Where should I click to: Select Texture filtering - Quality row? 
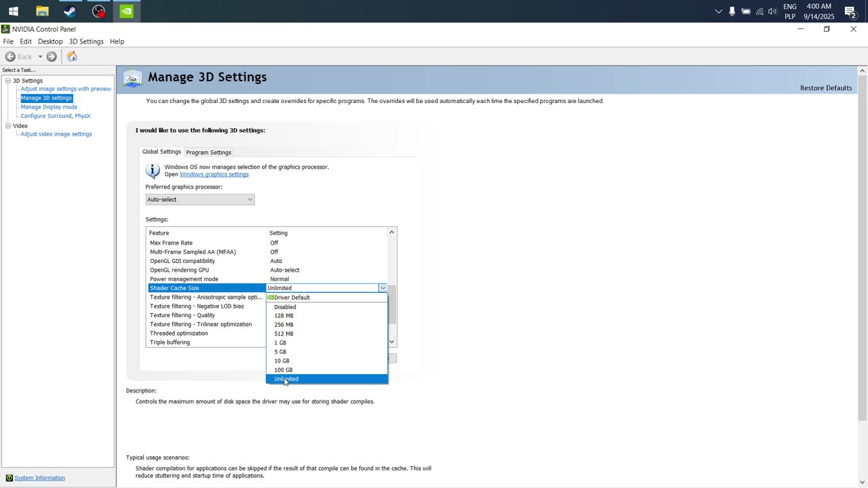pyautogui.click(x=207, y=315)
